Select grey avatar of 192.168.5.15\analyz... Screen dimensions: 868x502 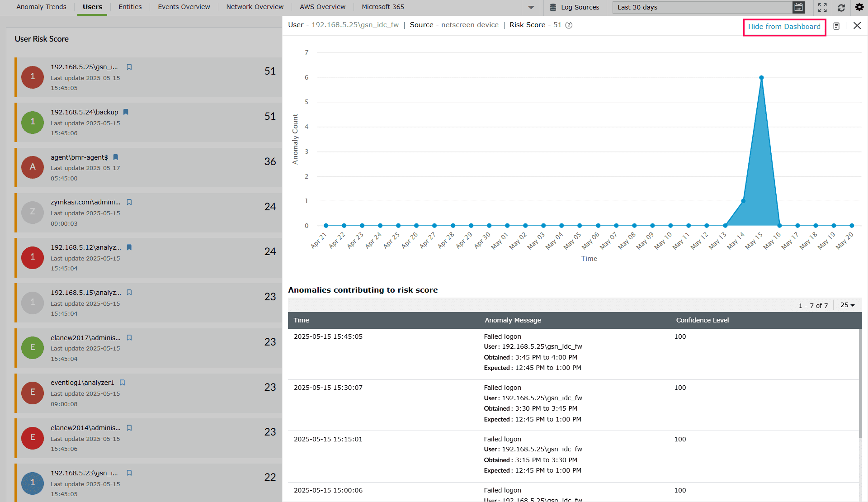(33, 303)
